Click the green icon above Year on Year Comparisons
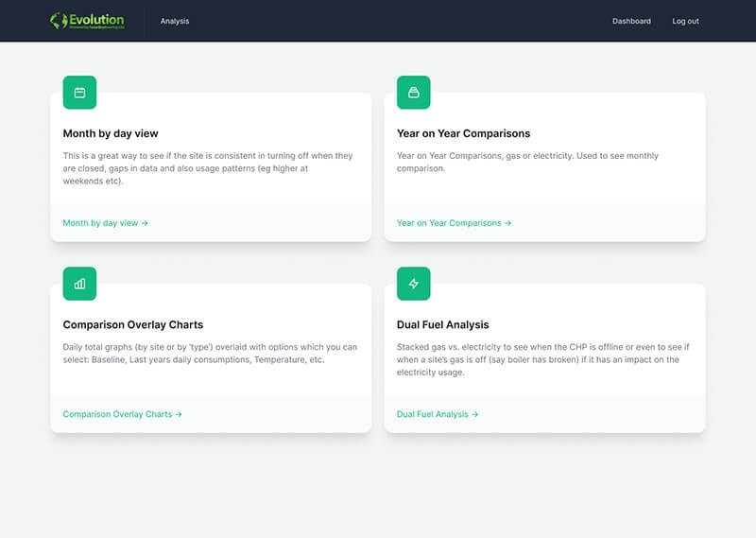This screenshot has height=538, width=756. pyautogui.click(x=413, y=93)
